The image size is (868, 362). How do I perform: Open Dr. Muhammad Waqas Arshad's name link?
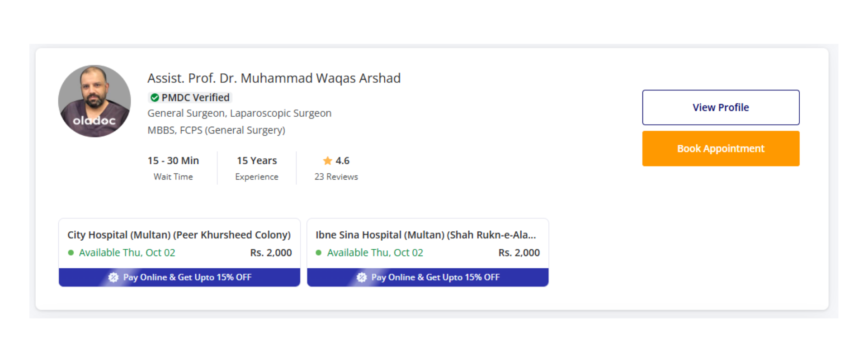coord(274,78)
